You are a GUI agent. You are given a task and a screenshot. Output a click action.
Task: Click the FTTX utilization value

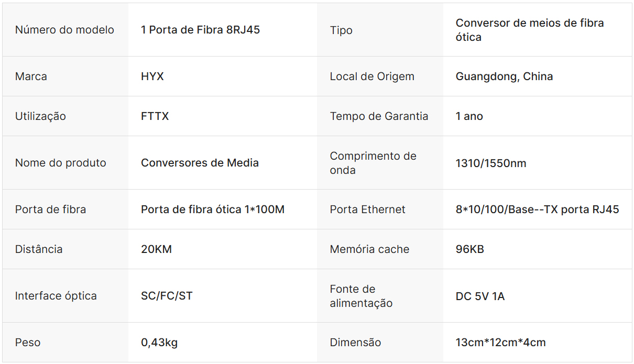(155, 116)
